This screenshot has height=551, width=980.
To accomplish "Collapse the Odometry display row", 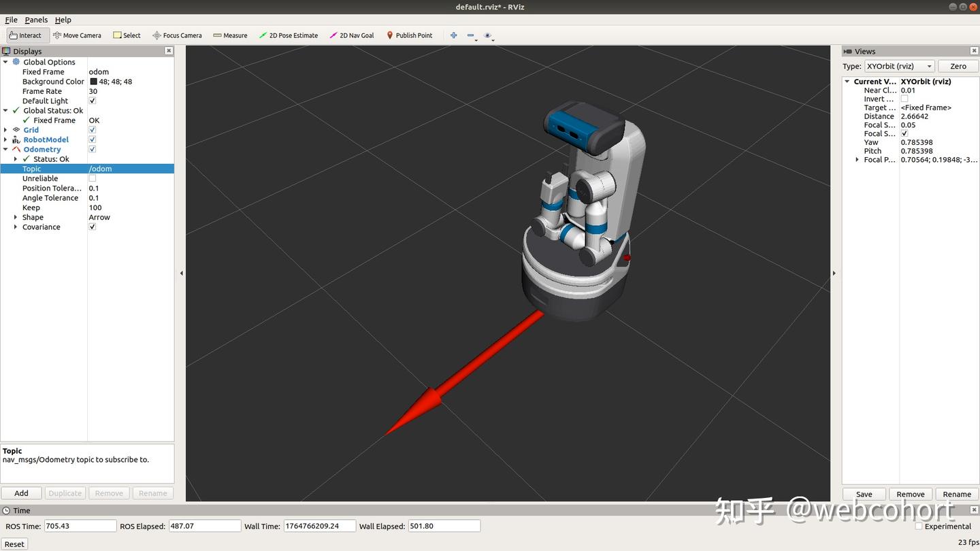I will point(5,149).
